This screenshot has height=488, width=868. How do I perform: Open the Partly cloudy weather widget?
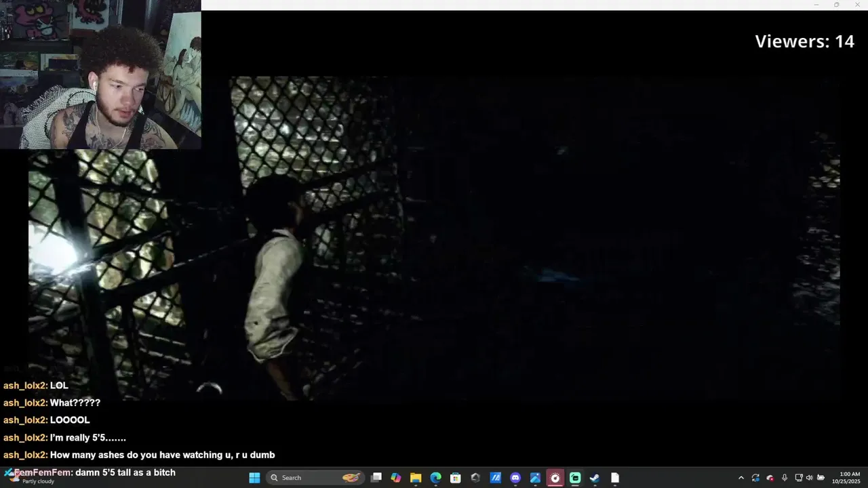click(x=31, y=477)
